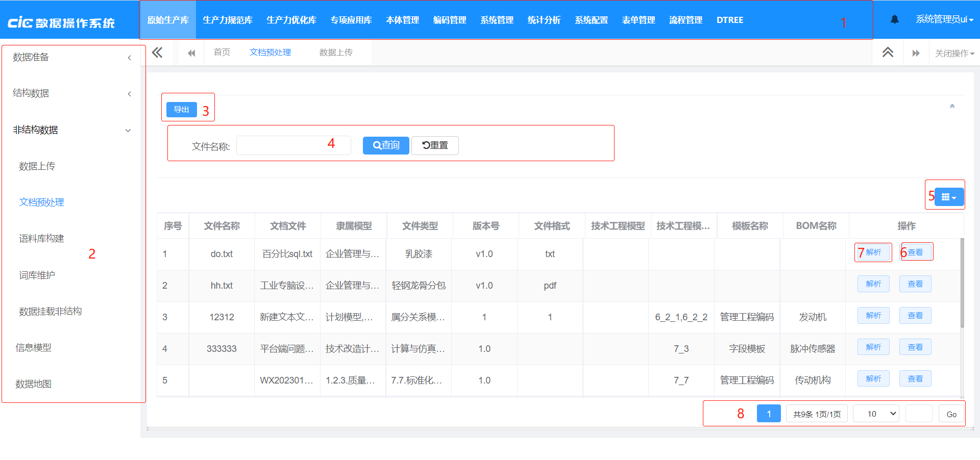Image resolution: width=980 pixels, height=460 pixels.
Task: Click the scroll-to-top double chevron icon
Action: [888, 53]
